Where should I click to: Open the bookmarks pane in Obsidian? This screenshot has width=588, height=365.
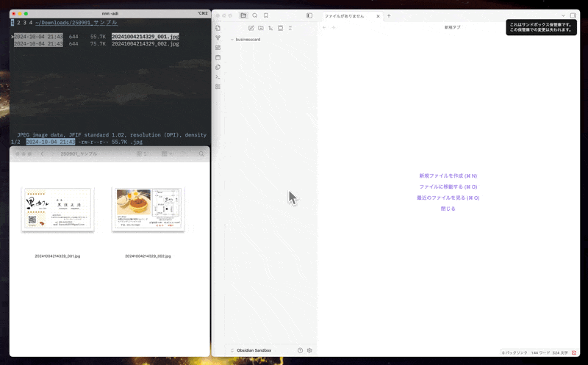click(266, 15)
